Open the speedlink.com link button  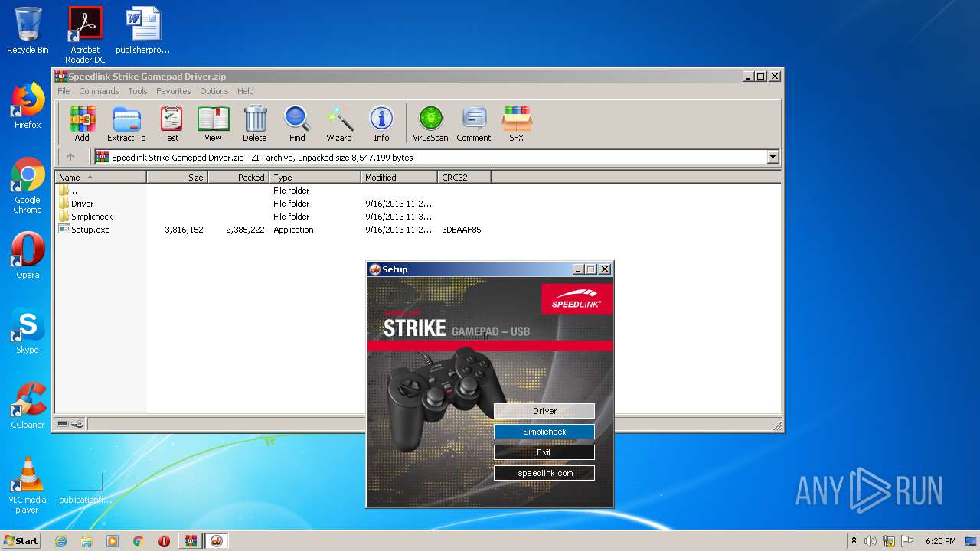[544, 473]
